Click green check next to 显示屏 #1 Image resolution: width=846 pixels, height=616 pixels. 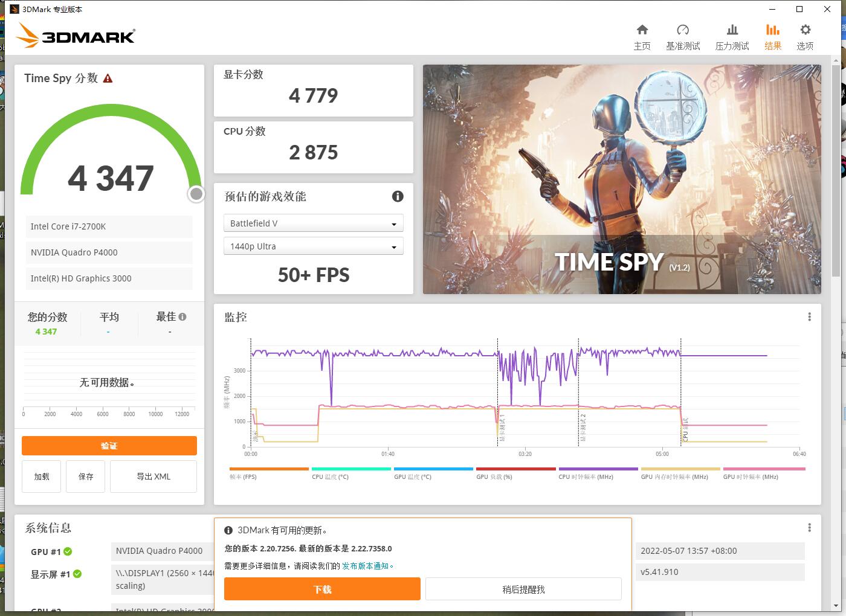[x=77, y=574]
